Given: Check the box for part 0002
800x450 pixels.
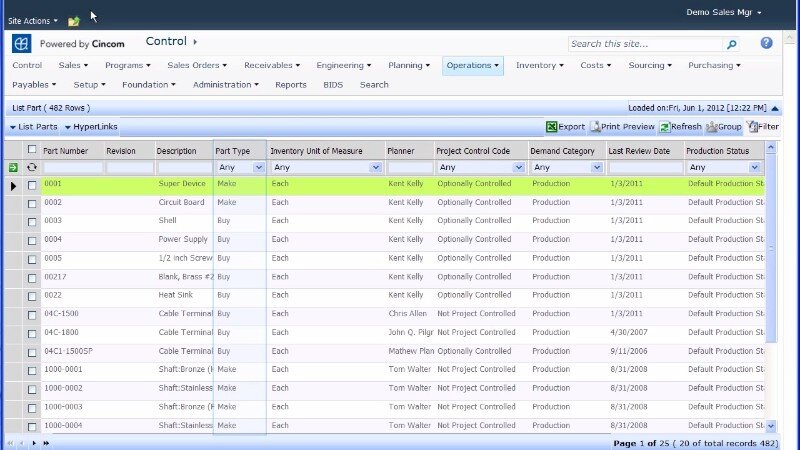Looking at the screenshot, I should [32, 203].
